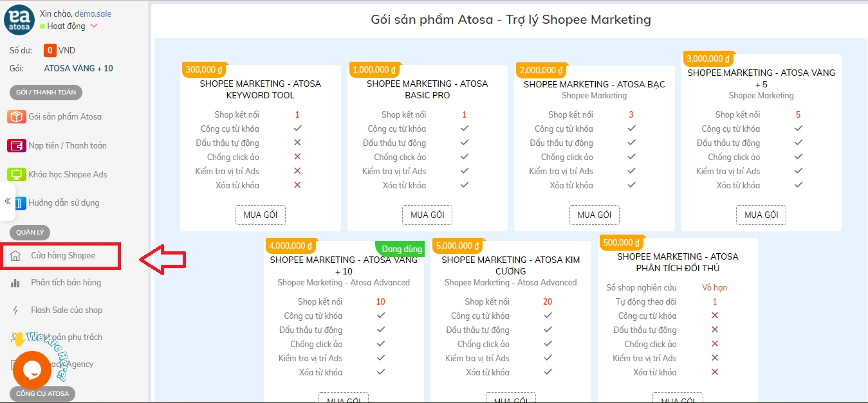868x403 pixels.
Task: Click the Khóa học Shopee Ads icon
Action: pos(16,174)
